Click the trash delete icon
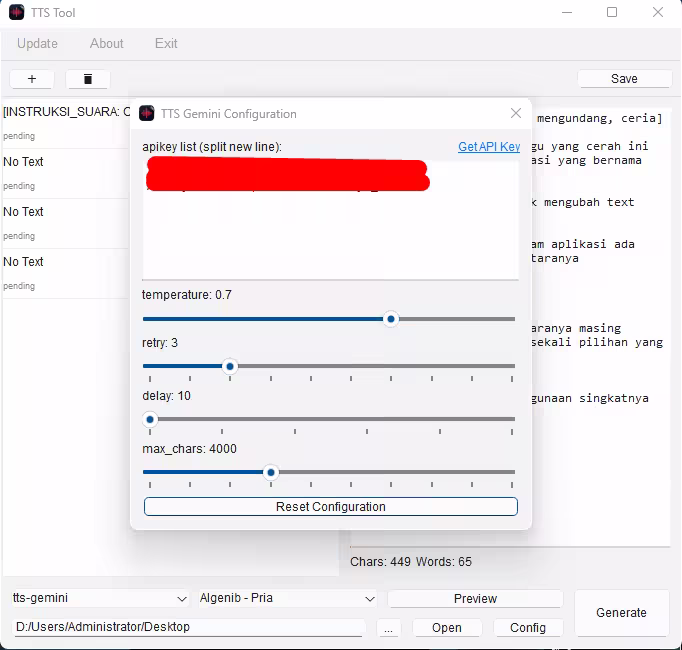The width and height of the screenshot is (682, 650). (88, 79)
